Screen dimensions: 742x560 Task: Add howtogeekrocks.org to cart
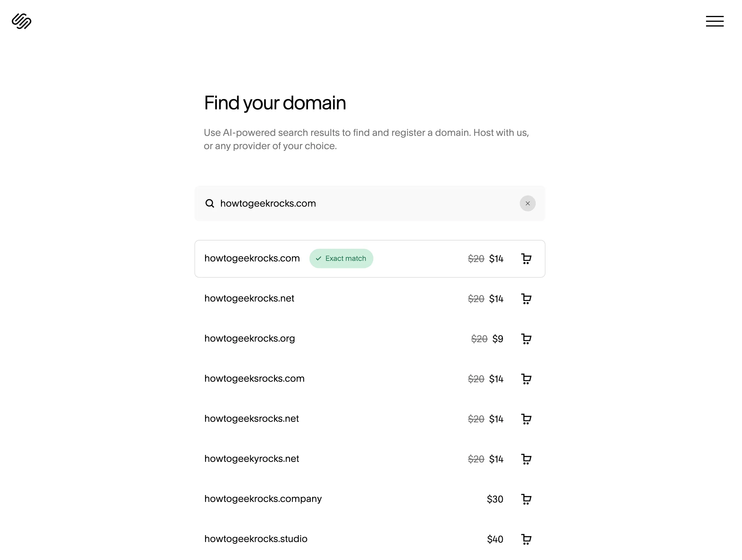[526, 339]
